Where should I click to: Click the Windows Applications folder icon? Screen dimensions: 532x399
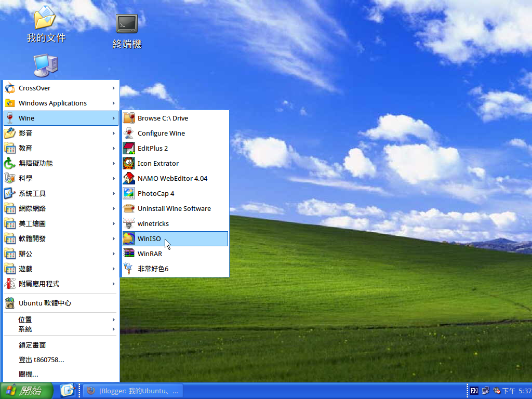pyautogui.click(x=10, y=103)
